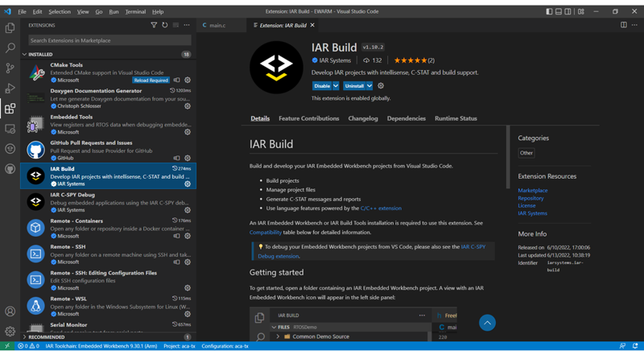Select Project: aca-tx in status bar
This screenshot has height=359, width=644.
pos(180,346)
